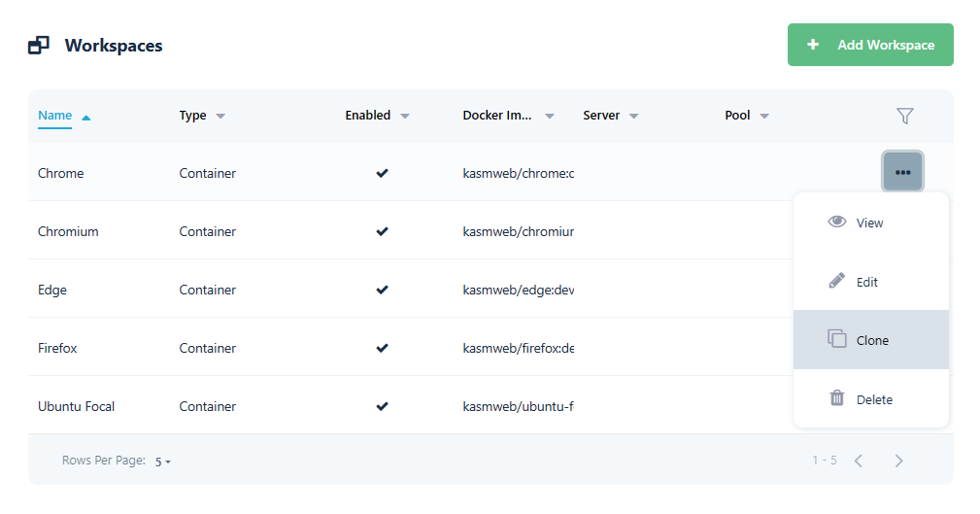The image size is (980, 514).
Task: Sort by the Name column header
Action: (55, 116)
